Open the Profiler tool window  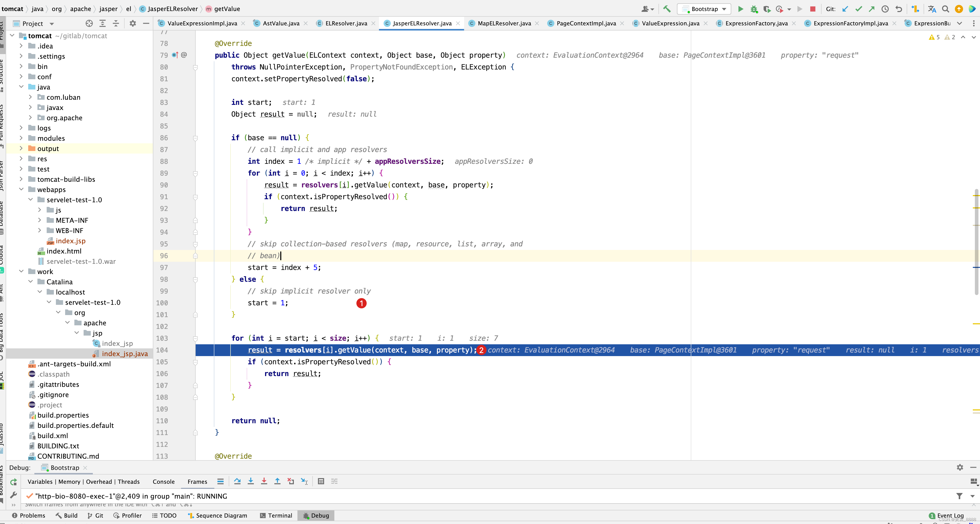(x=127, y=516)
